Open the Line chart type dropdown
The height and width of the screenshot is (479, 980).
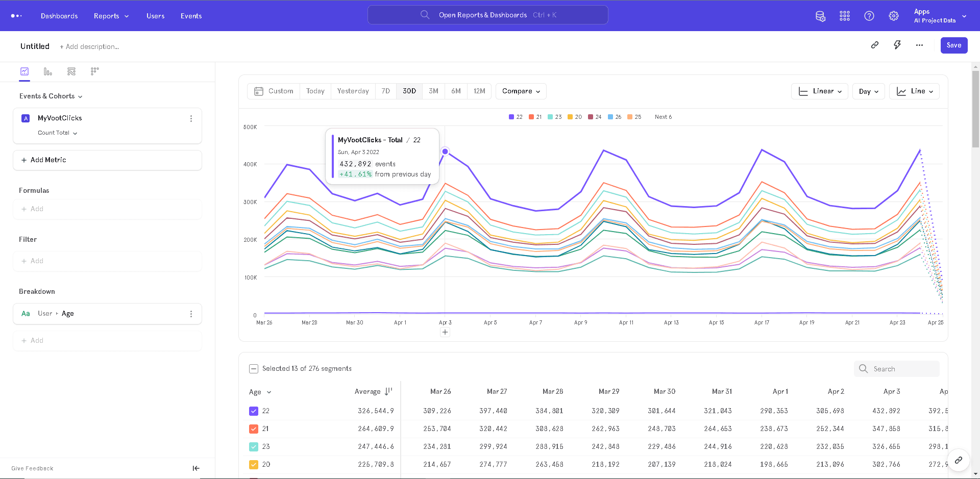915,91
